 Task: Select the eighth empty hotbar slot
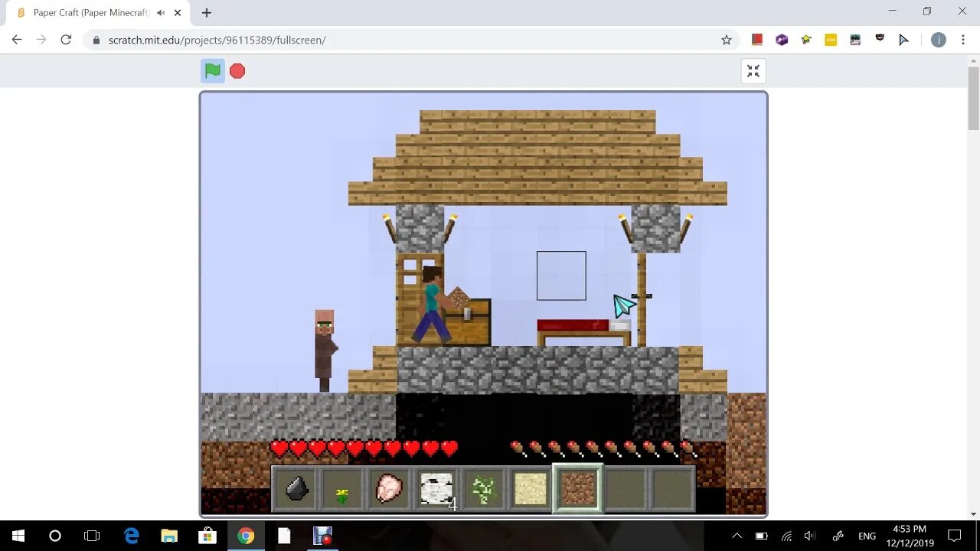coord(625,488)
